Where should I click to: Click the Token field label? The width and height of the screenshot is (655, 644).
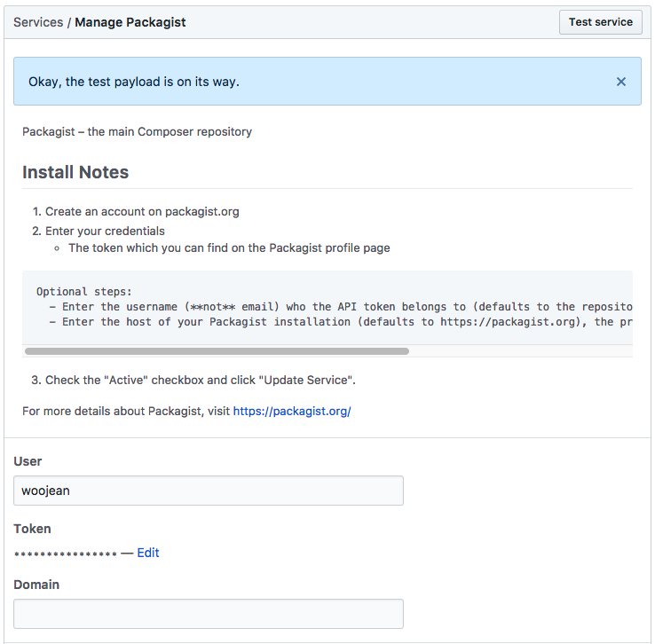click(32, 529)
